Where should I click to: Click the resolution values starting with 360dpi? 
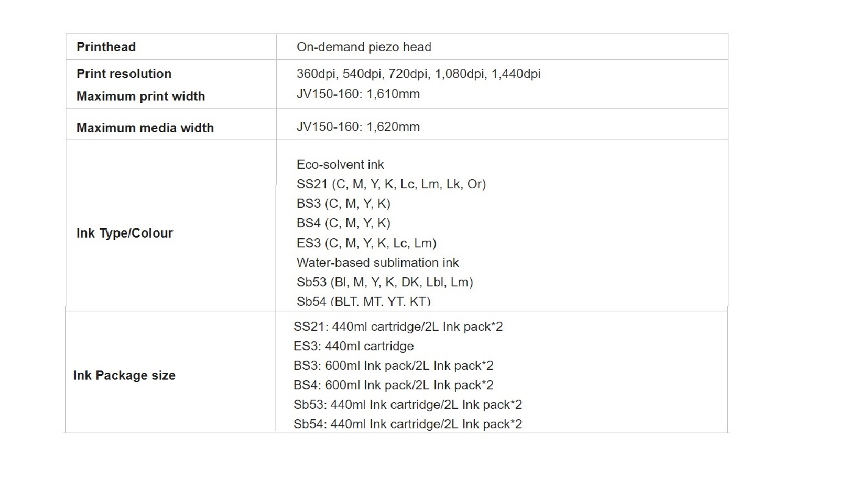[x=418, y=74]
